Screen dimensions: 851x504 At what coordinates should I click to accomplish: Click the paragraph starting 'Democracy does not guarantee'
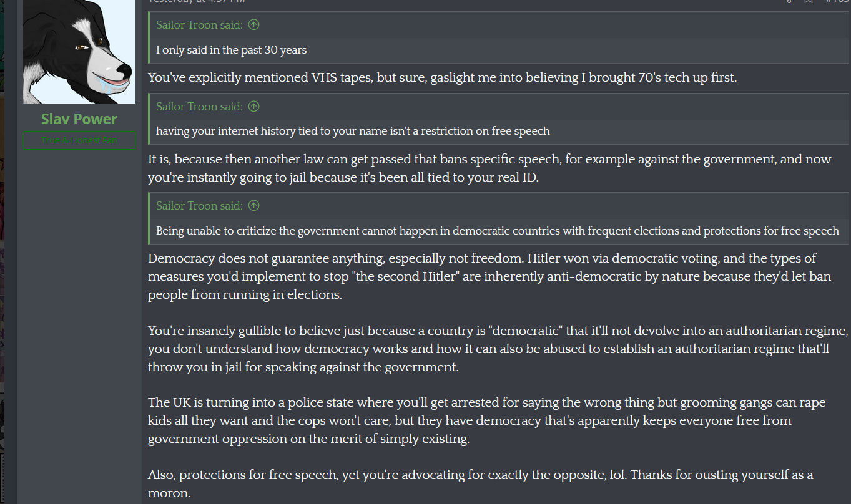pos(489,276)
